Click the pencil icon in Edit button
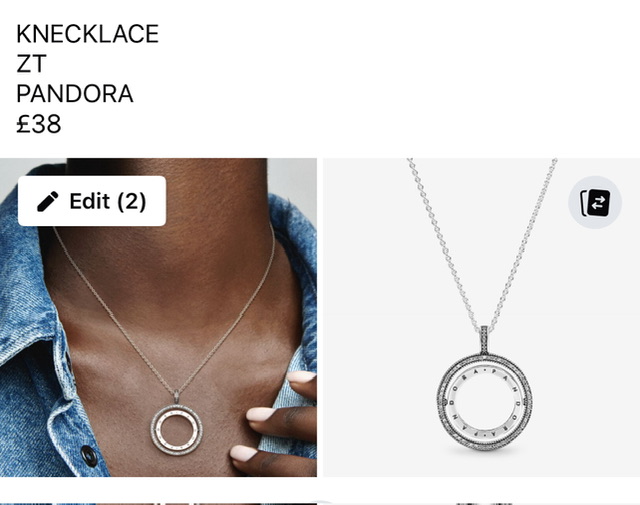 click(48, 201)
